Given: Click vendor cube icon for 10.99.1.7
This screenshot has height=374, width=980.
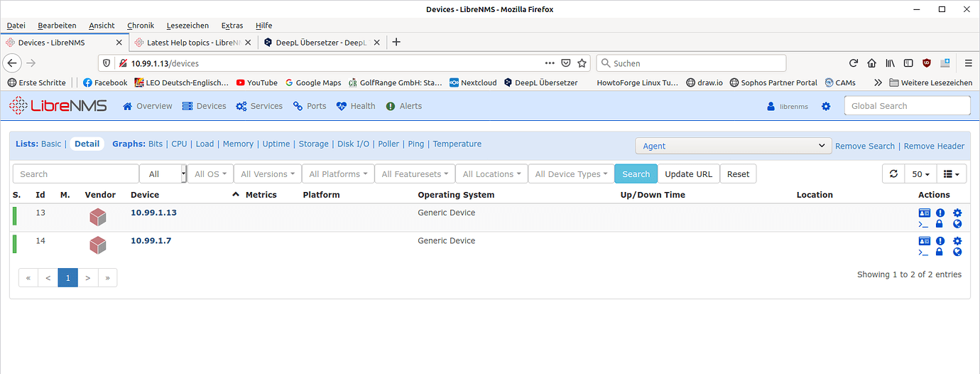Looking at the screenshot, I should pyautogui.click(x=98, y=245).
